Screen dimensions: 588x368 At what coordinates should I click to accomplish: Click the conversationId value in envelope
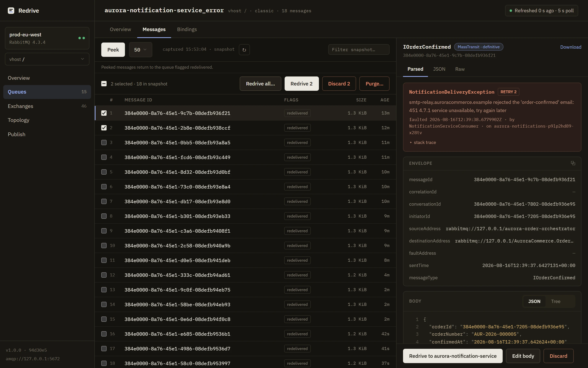coord(524,204)
